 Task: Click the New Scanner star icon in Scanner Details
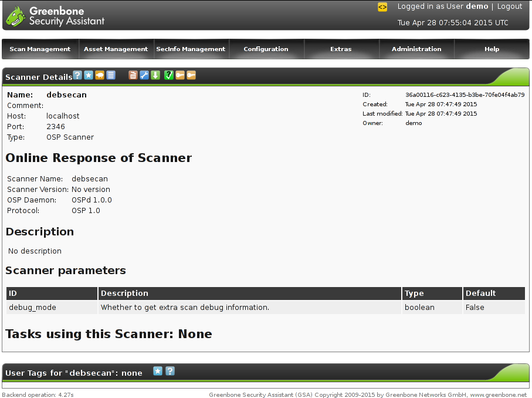[89, 75]
